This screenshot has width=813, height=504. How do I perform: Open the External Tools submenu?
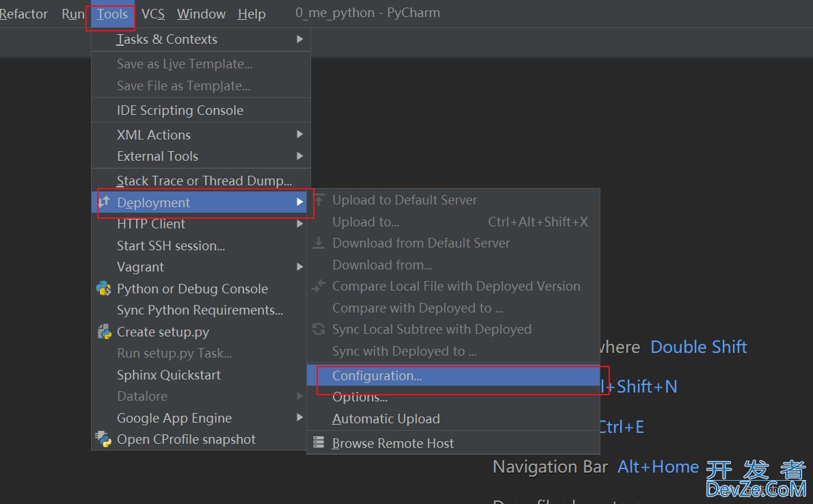200,156
